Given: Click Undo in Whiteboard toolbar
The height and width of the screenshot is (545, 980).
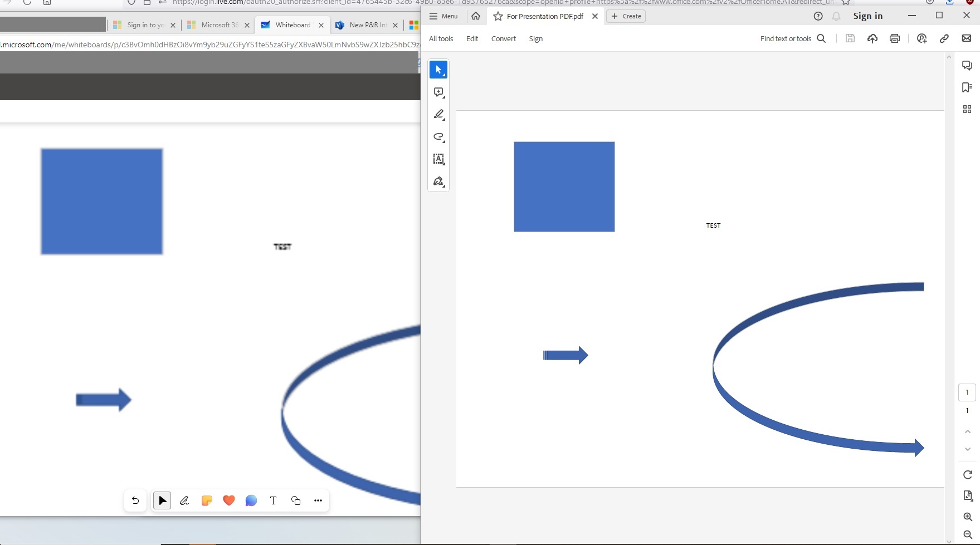Looking at the screenshot, I should [x=135, y=500].
